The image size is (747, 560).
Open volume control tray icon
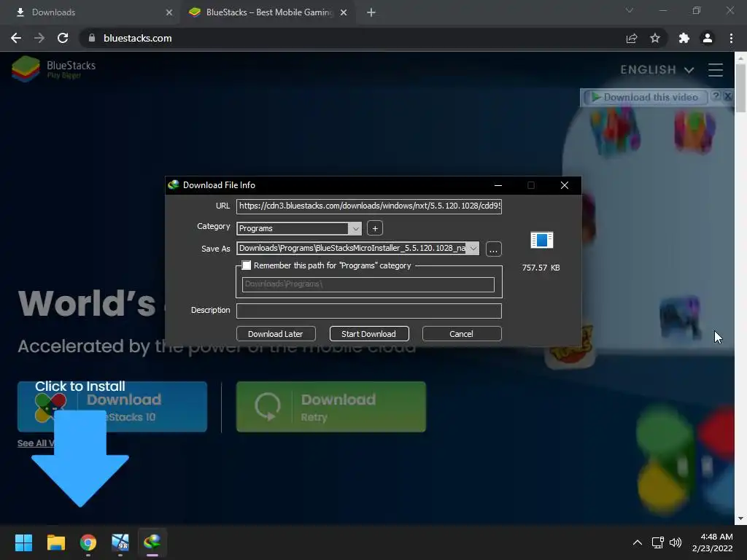coord(676,542)
